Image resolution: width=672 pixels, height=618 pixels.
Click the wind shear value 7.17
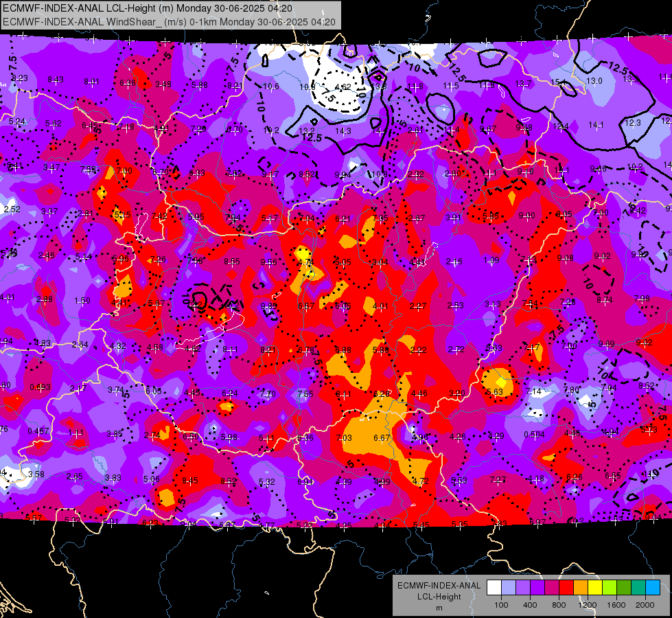[x=531, y=347]
